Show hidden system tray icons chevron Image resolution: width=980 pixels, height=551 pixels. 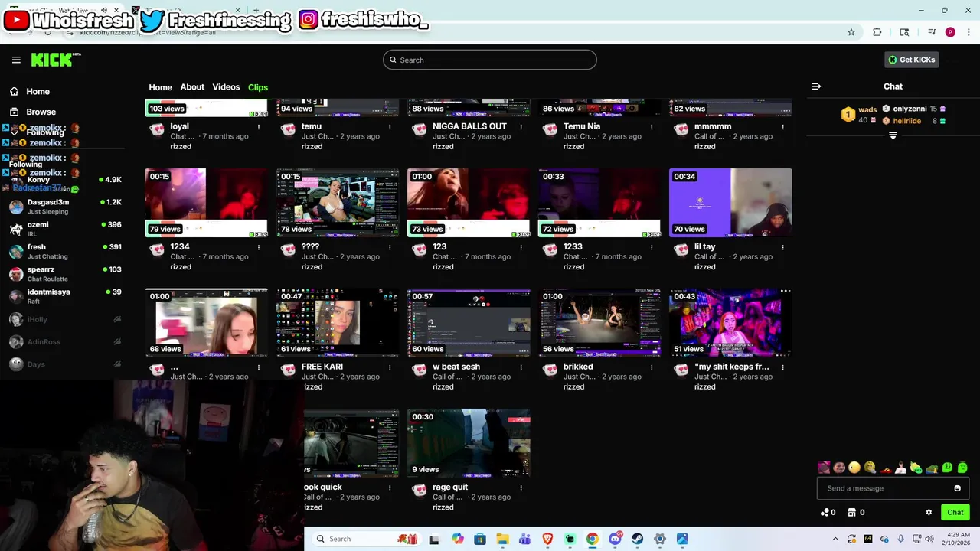[x=835, y=539]
